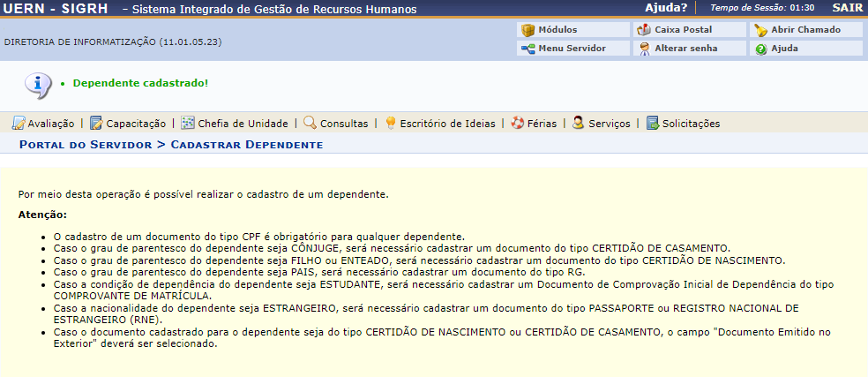
Task: Click the Menu Servidor icon
Action: [528, 49]
